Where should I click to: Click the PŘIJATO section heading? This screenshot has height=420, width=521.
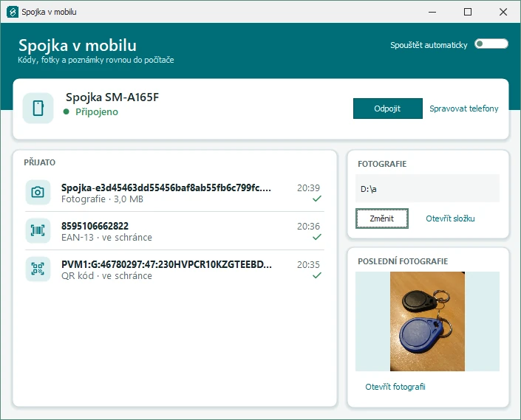[40, 162]
